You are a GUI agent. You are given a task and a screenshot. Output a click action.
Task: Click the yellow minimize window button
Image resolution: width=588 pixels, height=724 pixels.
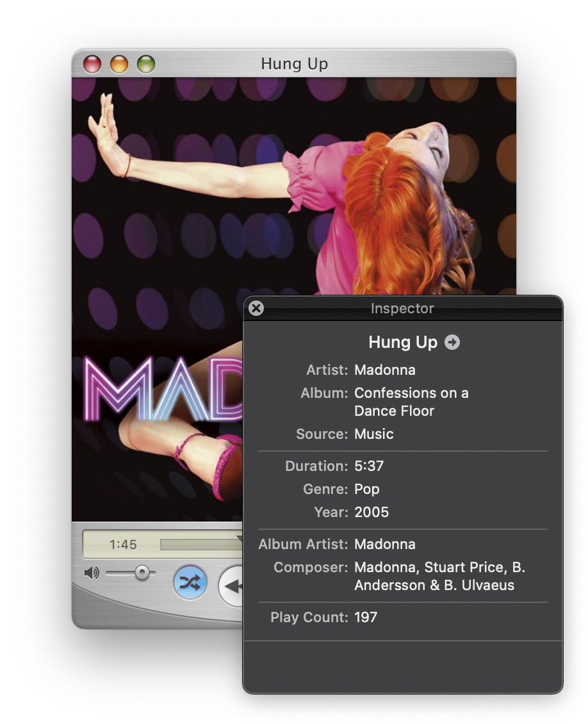pos(119,63)
